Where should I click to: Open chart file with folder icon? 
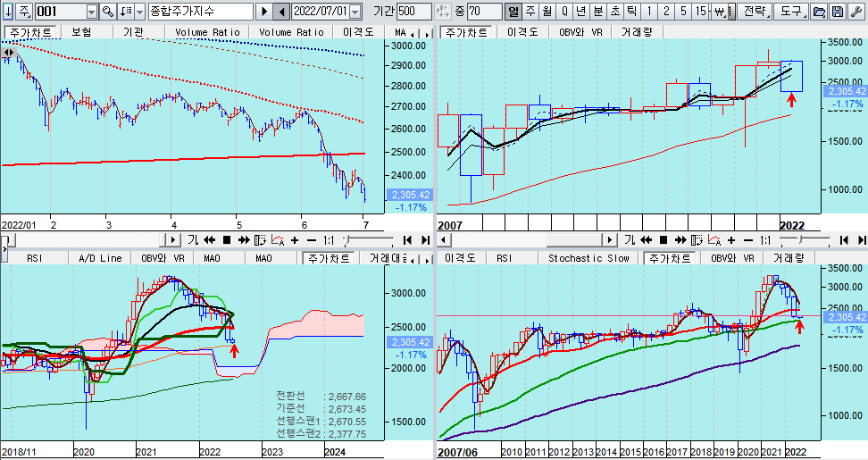pos(818,12)
